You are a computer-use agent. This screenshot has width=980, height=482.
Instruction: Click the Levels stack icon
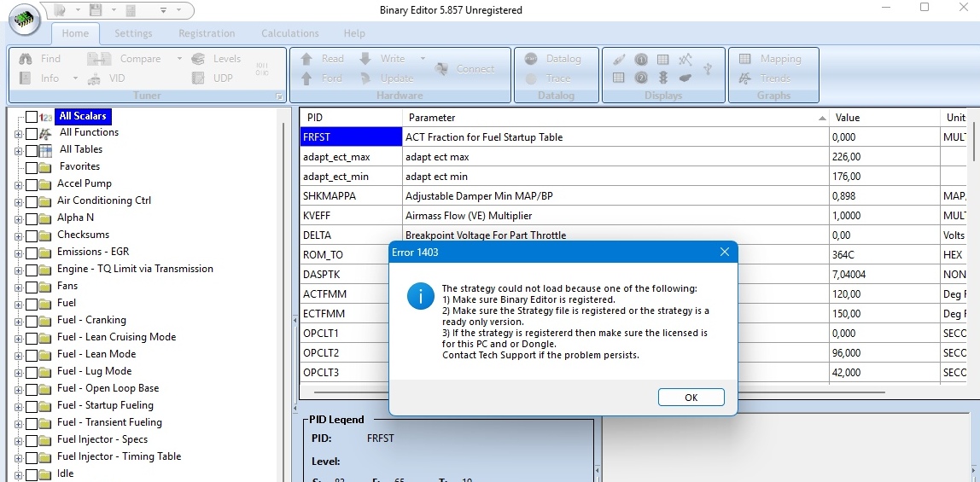(x=198, y=59)
